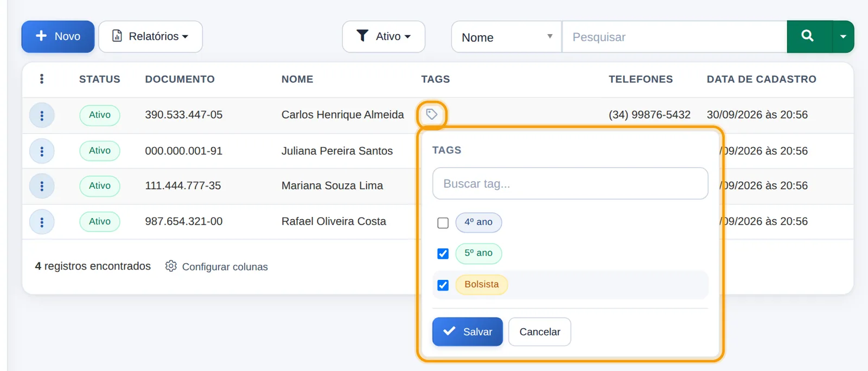Focus the Pesquisar search field
This screenshot has height=371, width=868.
tap(674, 37)
